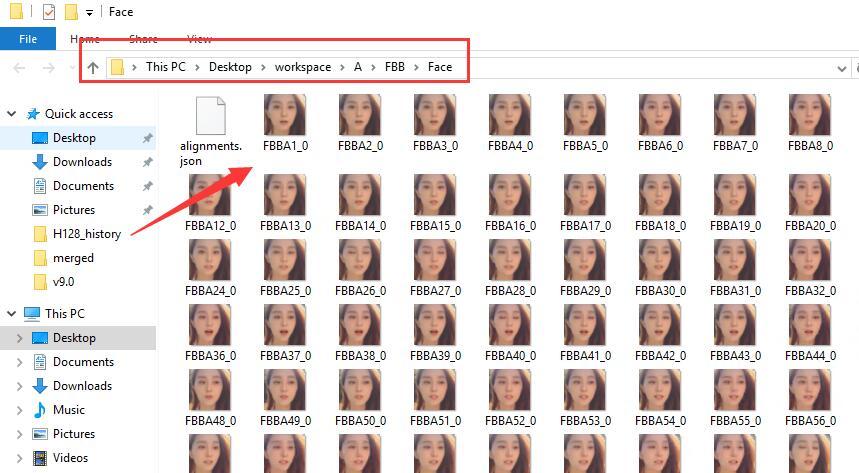Click Desktop in the address path
This screenshot has height=473, width=859.
[230, 67]
